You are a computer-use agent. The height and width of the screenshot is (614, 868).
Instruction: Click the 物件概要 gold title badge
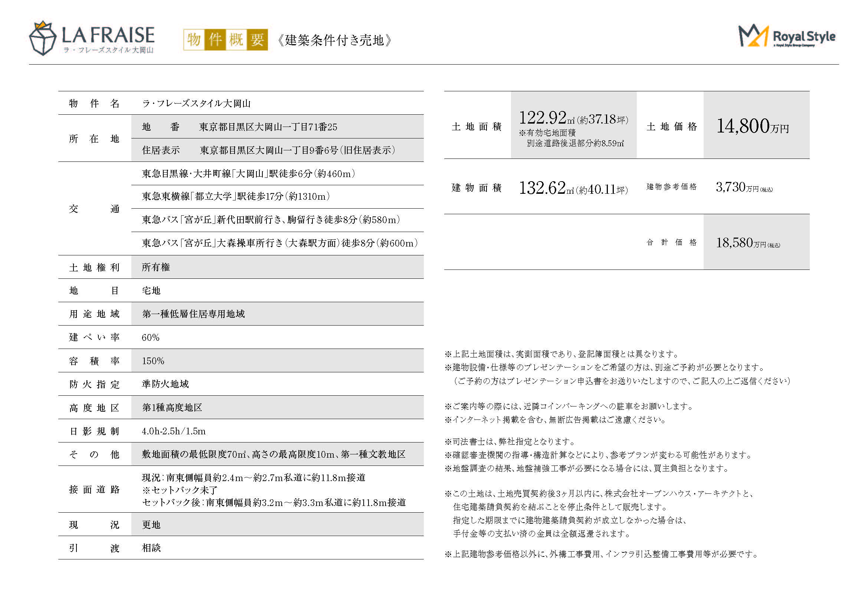click(x=225, y=40)
